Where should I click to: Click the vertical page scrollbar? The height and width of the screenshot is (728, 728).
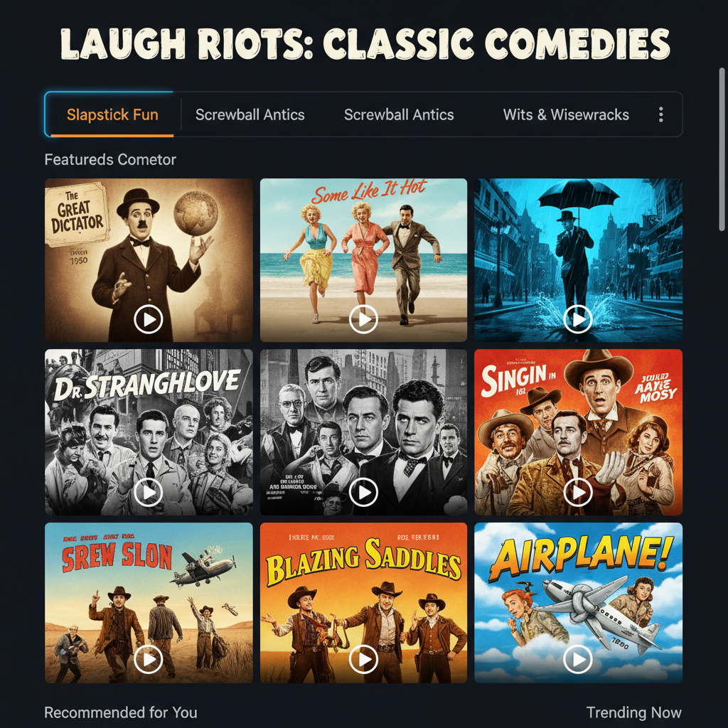click(x=722, y=149)
